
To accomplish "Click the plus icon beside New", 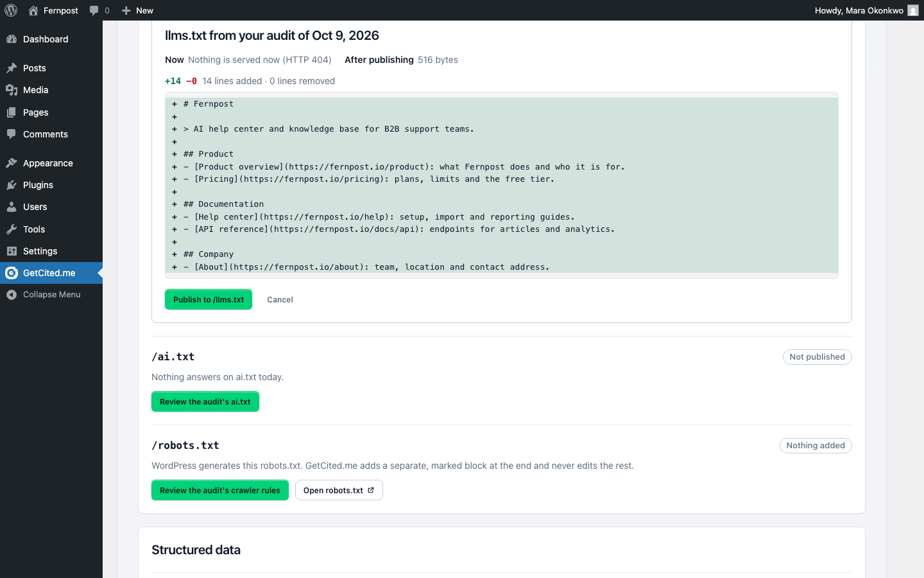I will [126, 10].
